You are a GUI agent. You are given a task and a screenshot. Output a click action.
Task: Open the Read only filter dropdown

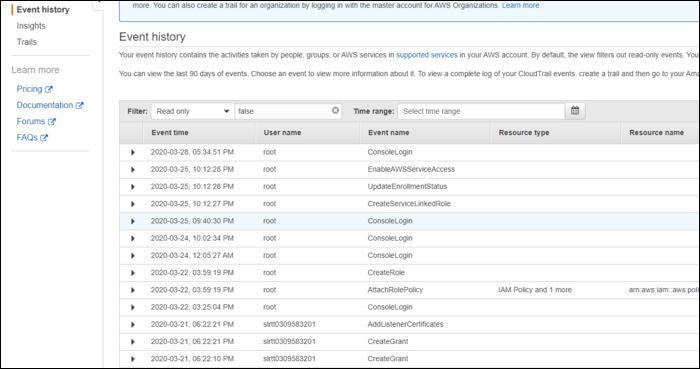coord(193,111)
